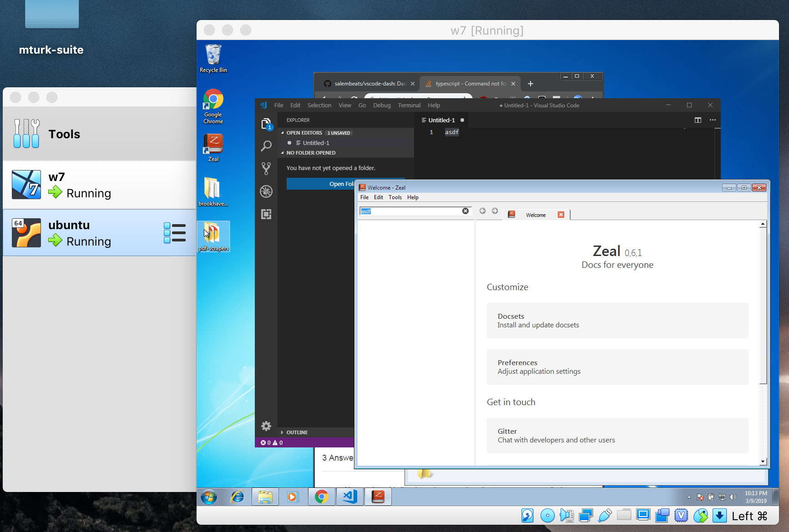Switch to Chrome in the taskbar
The height and width of the screenshot is (532, 789).
point(322,497)
